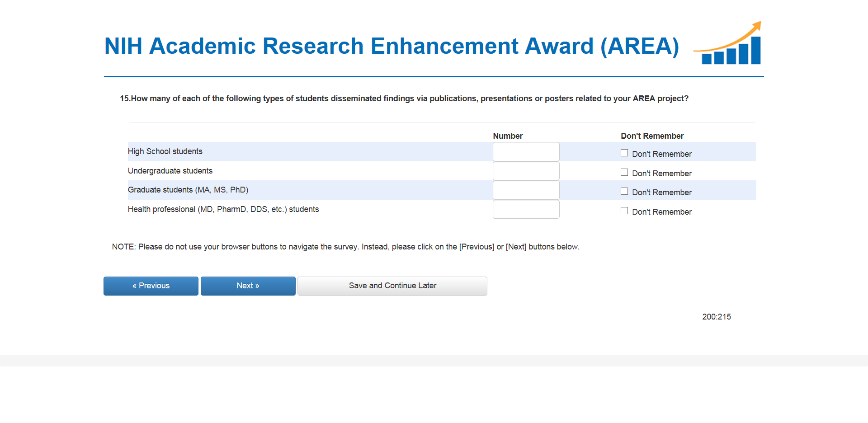868x423 pixels.
Task: Tick Don't Remember checkbox for Undergraduate students
Action: pos(624,173)
